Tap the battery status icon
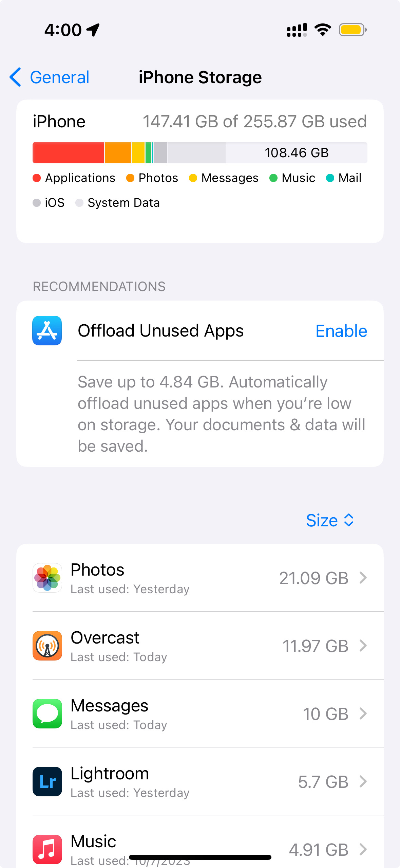Screen dimensions: 400x868 pyautogui.click(x=353, y=30)
